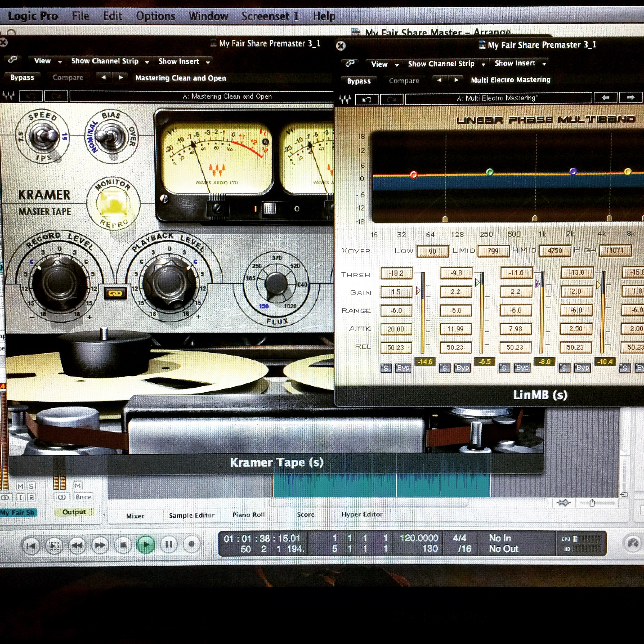Click next preset arrow left of Multi Electro Mastering

(x=456, y=80)
